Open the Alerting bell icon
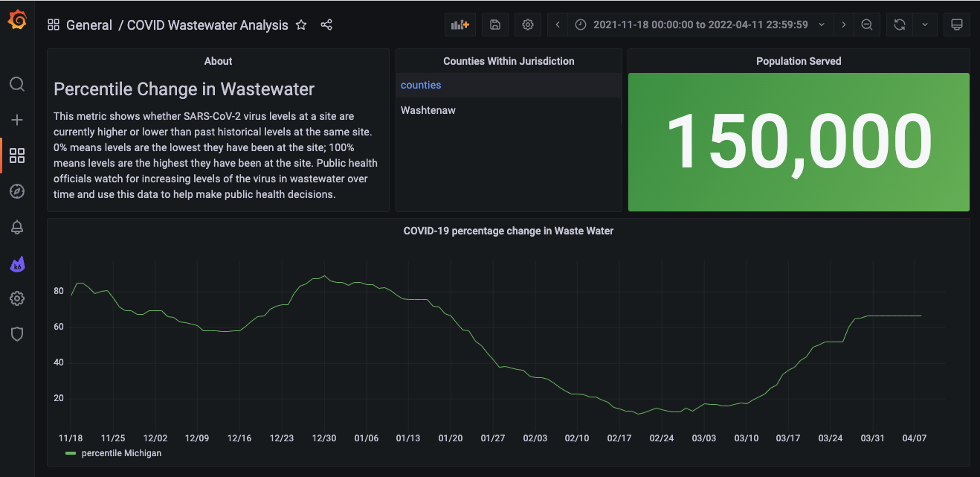980x477 pixels. [17, 228]
